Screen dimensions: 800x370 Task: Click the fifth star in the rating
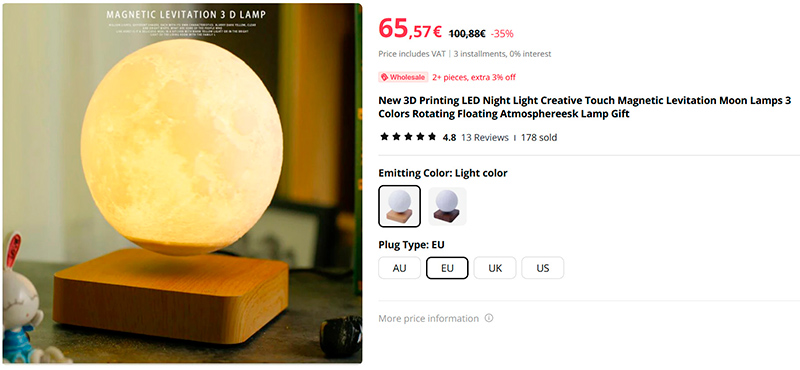(432, 137)
